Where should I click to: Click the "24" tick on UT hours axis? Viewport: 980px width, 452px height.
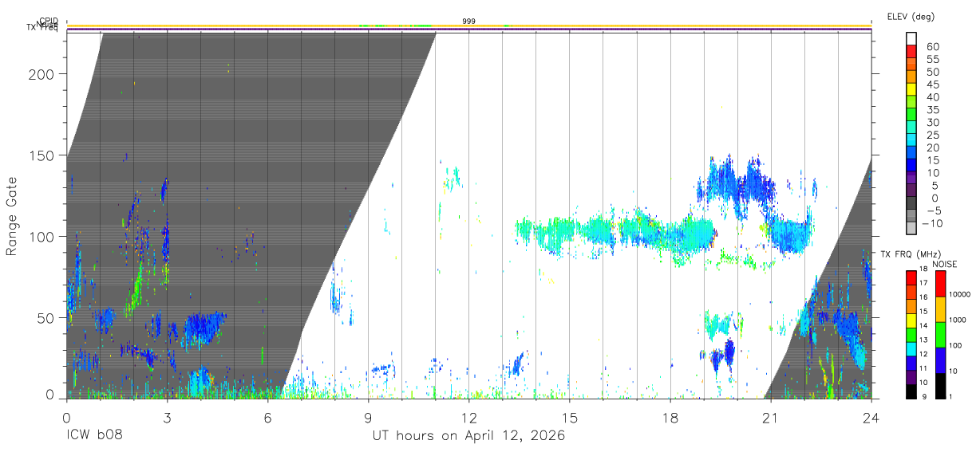pyautogui.click(x=871, y=416)
